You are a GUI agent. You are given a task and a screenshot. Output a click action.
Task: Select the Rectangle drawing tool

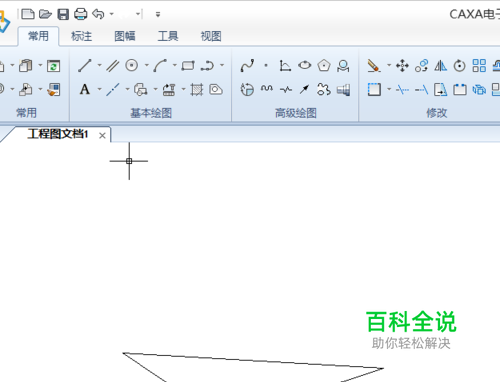(188, 65)
